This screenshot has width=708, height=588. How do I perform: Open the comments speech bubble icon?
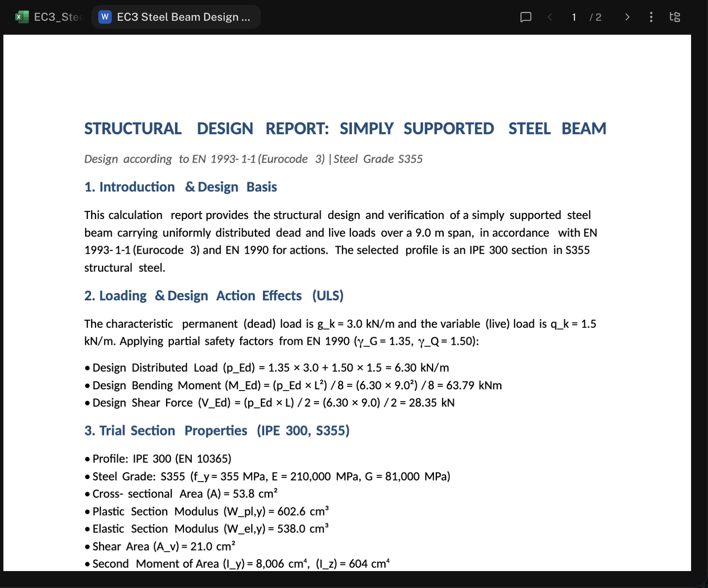(x=525, y=17)
